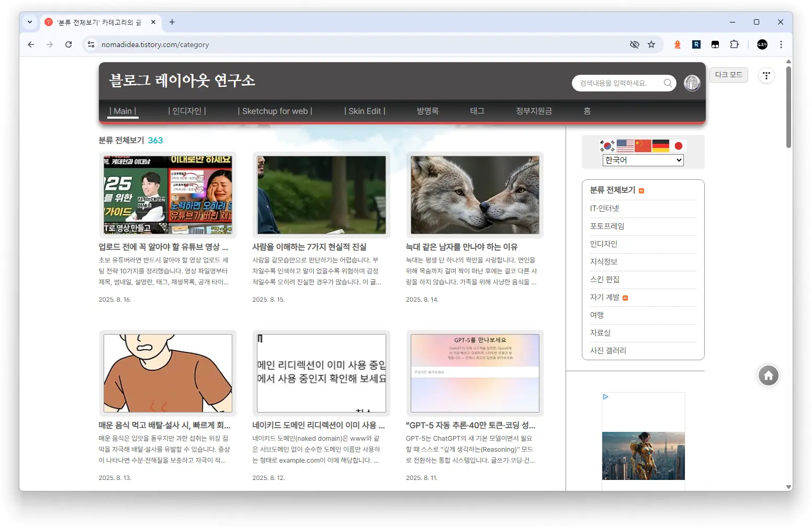Open the Chrome three-dot menu
This screenshot has height=527, width=812.
[781, 44]
